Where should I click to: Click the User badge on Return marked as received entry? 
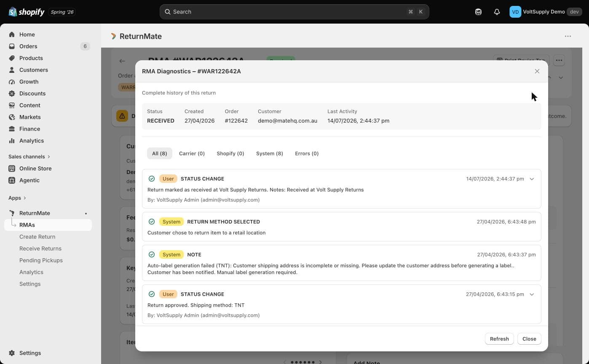click(x=168, y=179)
